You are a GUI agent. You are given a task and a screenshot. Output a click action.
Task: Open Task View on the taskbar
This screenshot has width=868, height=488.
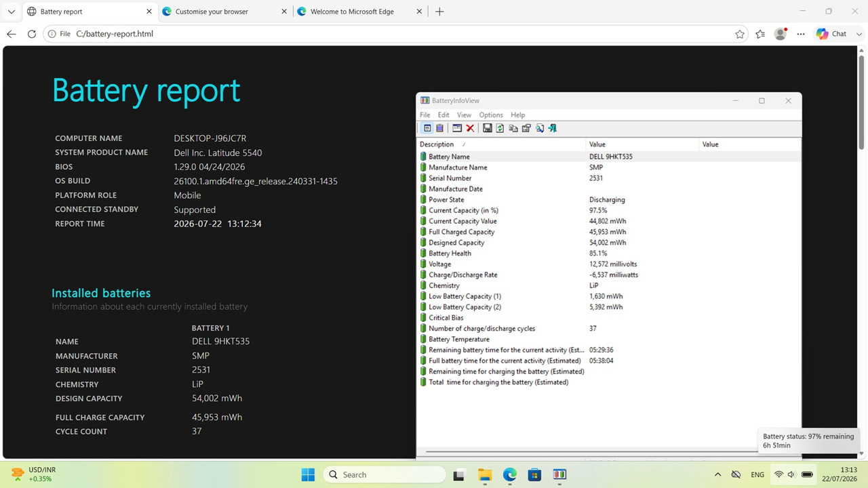click(459, 474)
